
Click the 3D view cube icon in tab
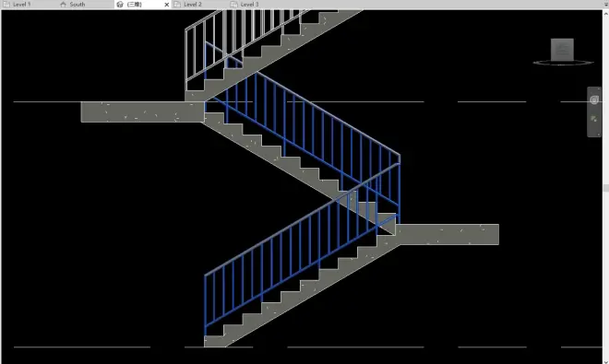pyautogui.click(x=120, y=5)
